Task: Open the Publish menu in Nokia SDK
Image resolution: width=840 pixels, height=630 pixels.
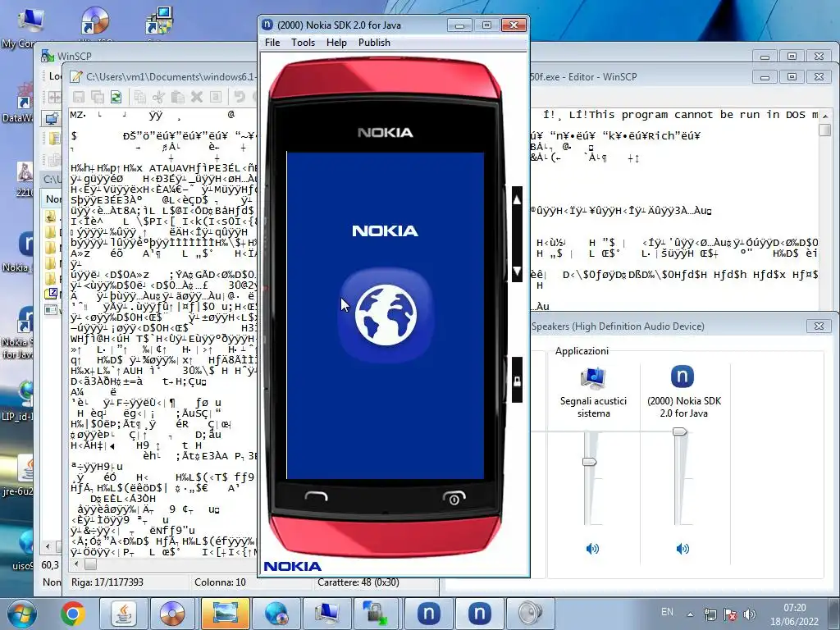Action: click(x=374, y=43)
